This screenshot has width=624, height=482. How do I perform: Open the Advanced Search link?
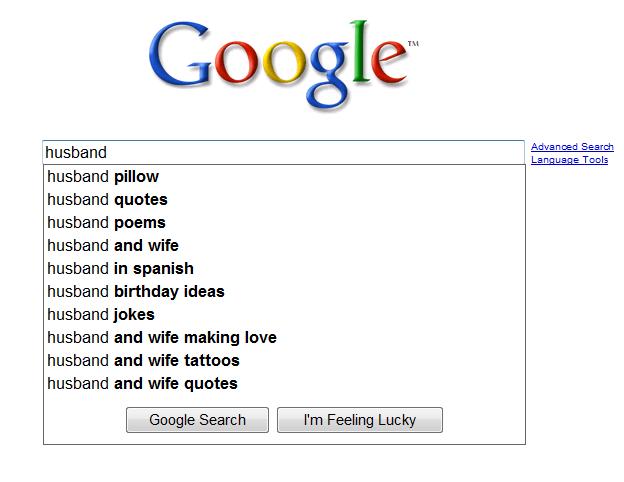pyautogui.click(x=572, y=147)
